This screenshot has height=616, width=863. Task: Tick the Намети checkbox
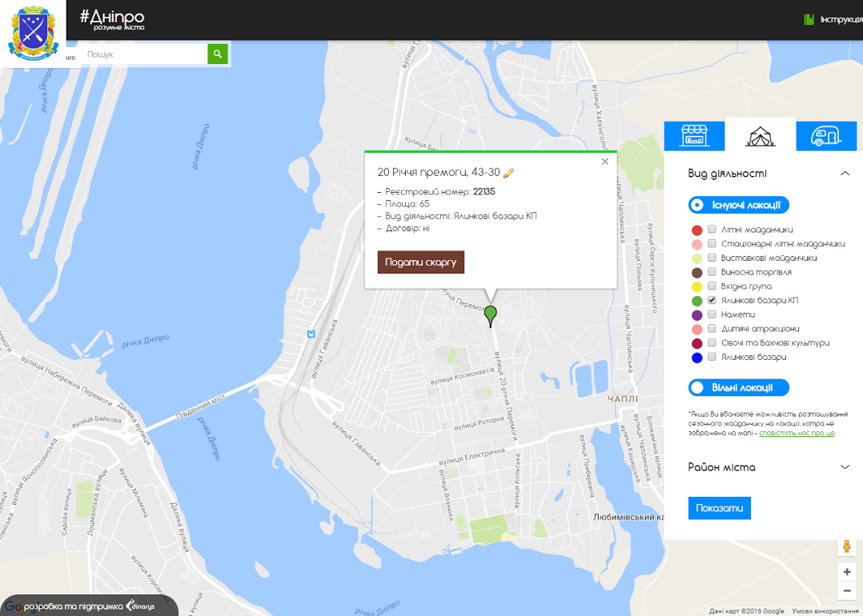tap(712, 315)
